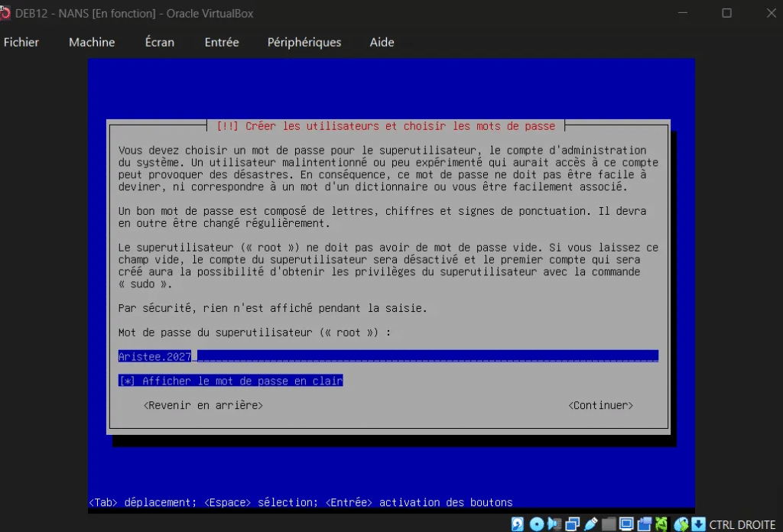Select the 'Revenir en arrière' button
The width and height of the screenshot is (783, 532).
(x=203, y=405)
